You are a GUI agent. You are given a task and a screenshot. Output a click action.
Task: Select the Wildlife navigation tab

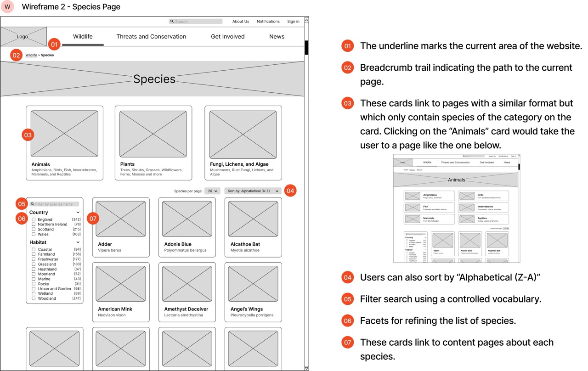click(83, 36)
